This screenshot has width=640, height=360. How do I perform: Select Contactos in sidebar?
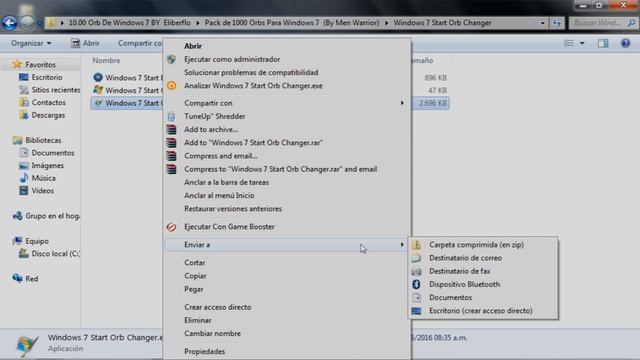tap(49, 102)
